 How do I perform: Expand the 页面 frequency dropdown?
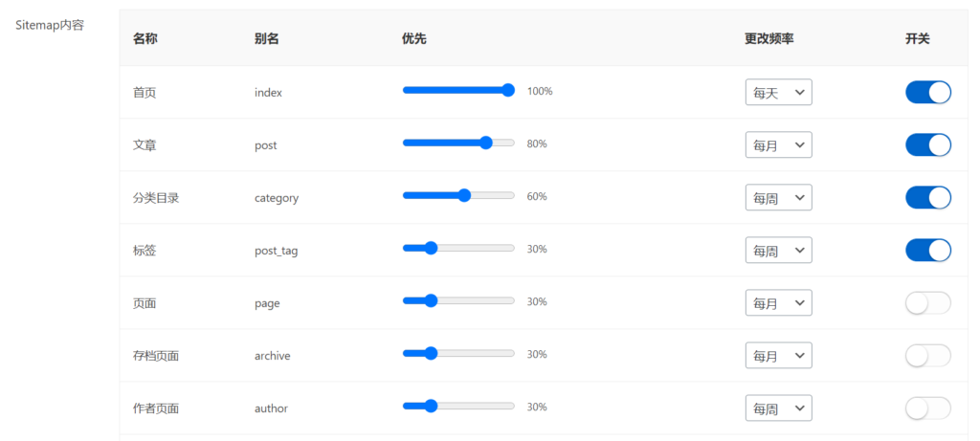coord(778,303)
